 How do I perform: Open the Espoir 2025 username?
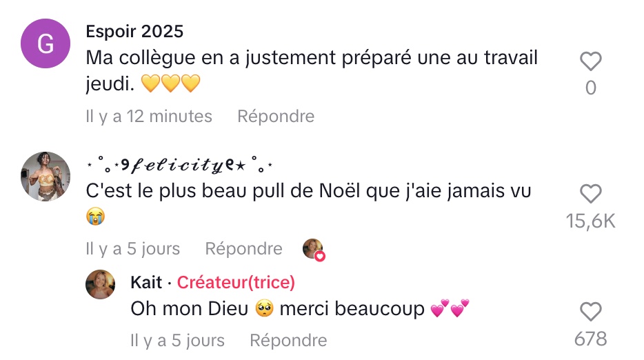(134, 31)
